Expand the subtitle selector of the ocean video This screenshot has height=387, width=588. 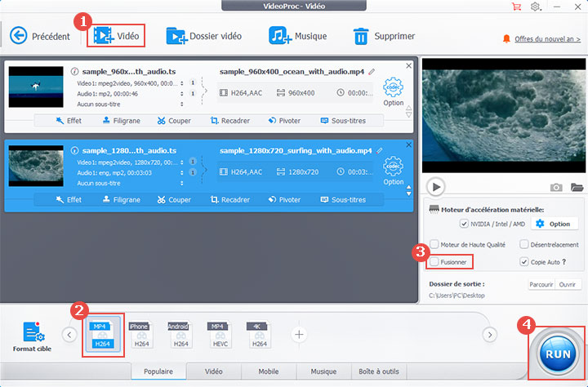point(182,105)
